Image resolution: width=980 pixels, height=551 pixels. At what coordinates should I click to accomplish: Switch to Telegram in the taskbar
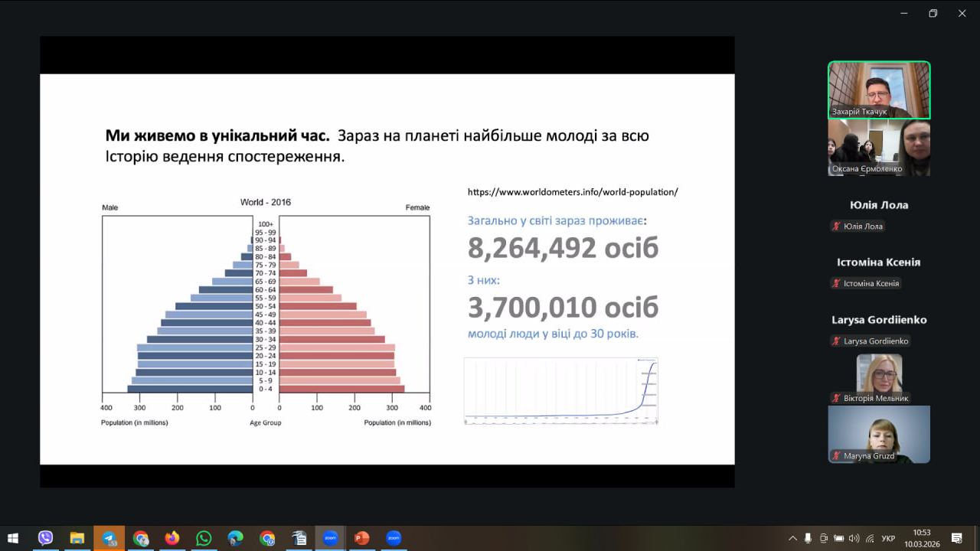point(109,538)
